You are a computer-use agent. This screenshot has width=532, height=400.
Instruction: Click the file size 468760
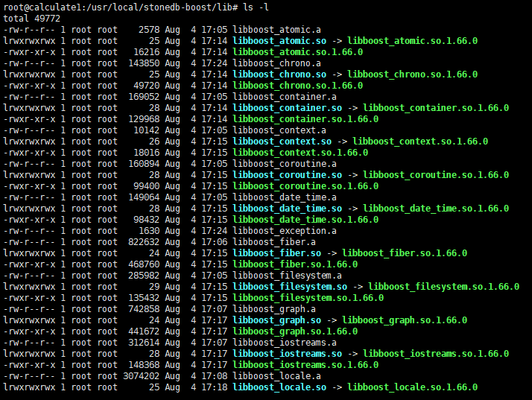coord(144,264)
